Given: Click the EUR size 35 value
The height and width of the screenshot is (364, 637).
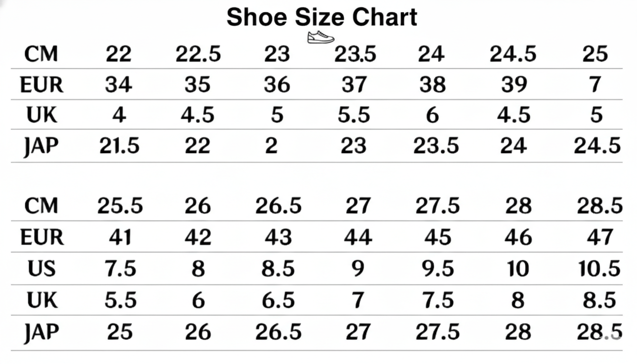Looking at the screenshot, I should click(198, 84).
